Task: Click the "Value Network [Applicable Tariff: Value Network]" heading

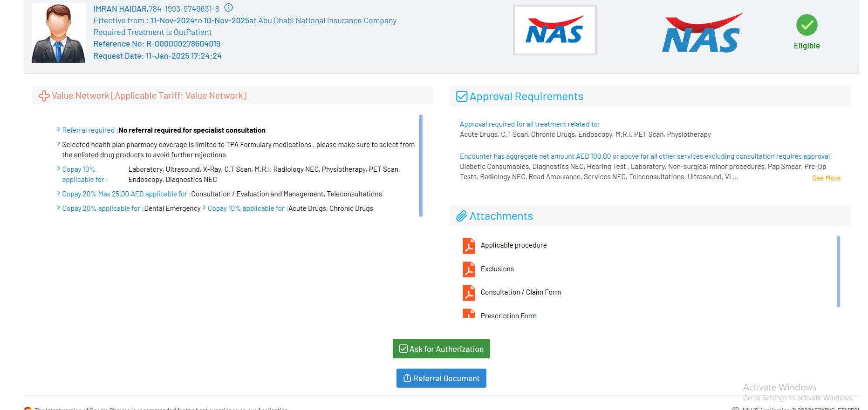Action: [149, 95]
